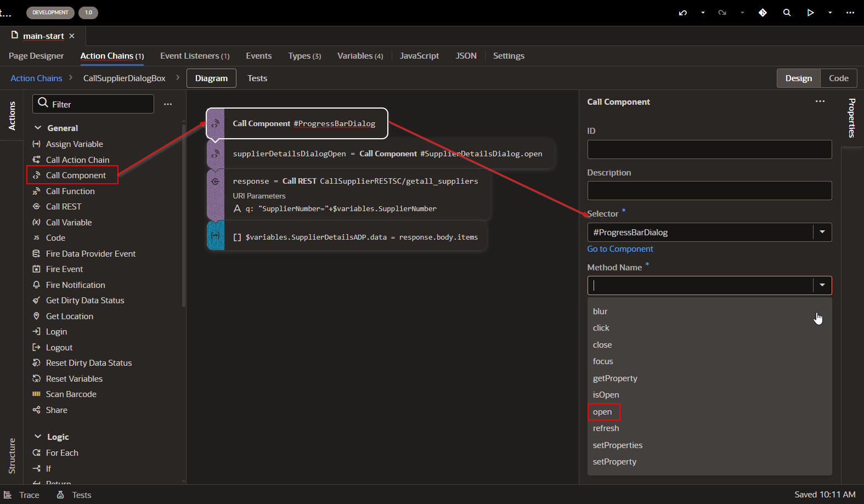Open the Git diamond icon in header
This screenshot has width=864, height=504.
click(x=763, y=13)
